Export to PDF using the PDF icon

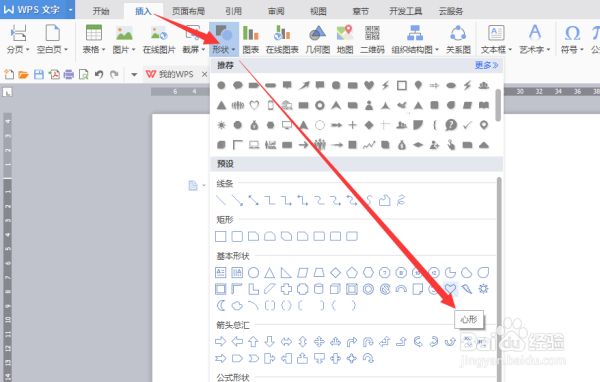click(54, 74)
